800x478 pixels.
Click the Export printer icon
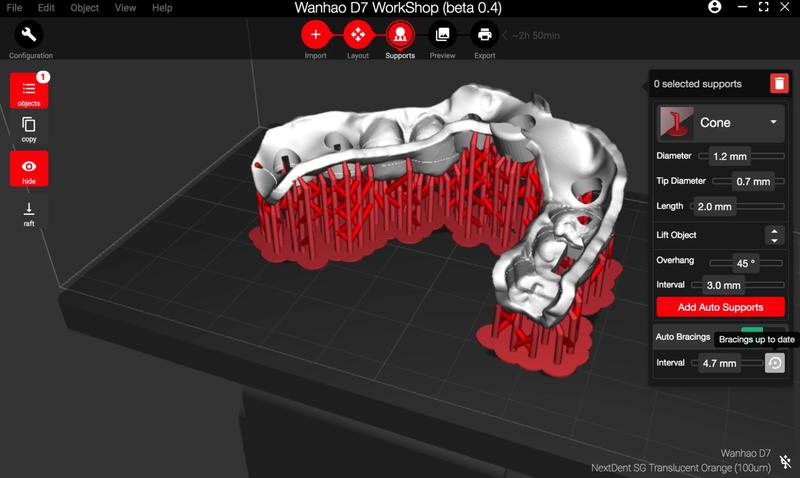tap(485, 35)
